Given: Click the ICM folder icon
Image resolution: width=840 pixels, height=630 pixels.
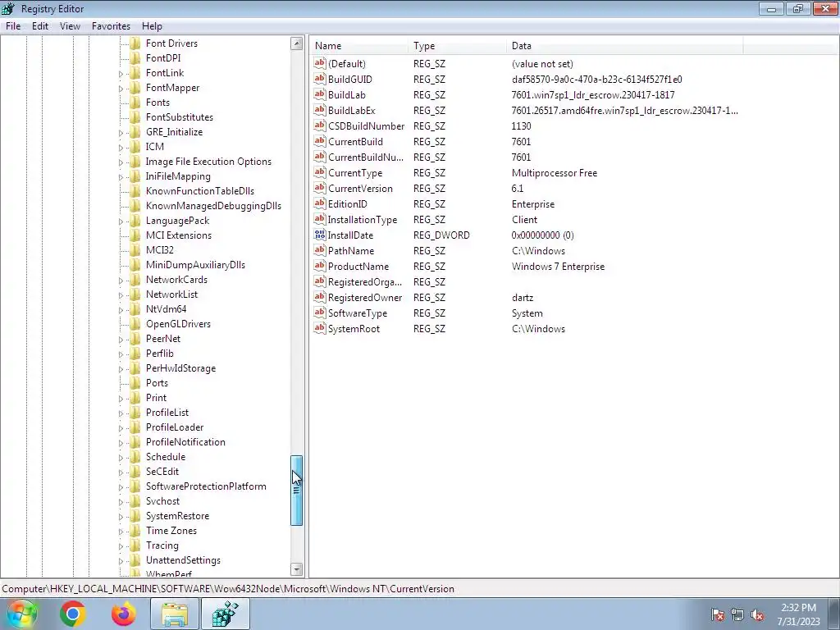Looking at the screenshot, I should point(135,146).
